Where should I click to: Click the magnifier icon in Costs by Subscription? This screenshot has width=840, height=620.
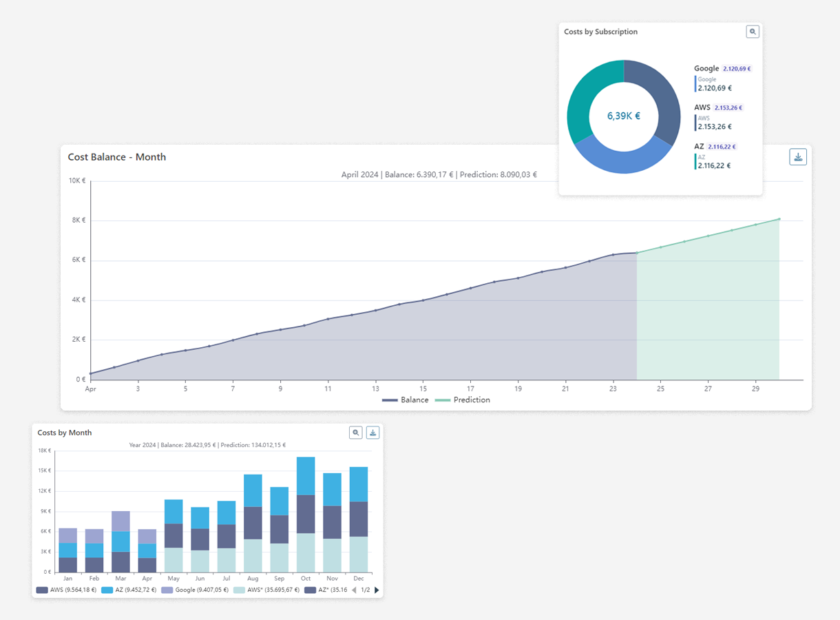753,32
